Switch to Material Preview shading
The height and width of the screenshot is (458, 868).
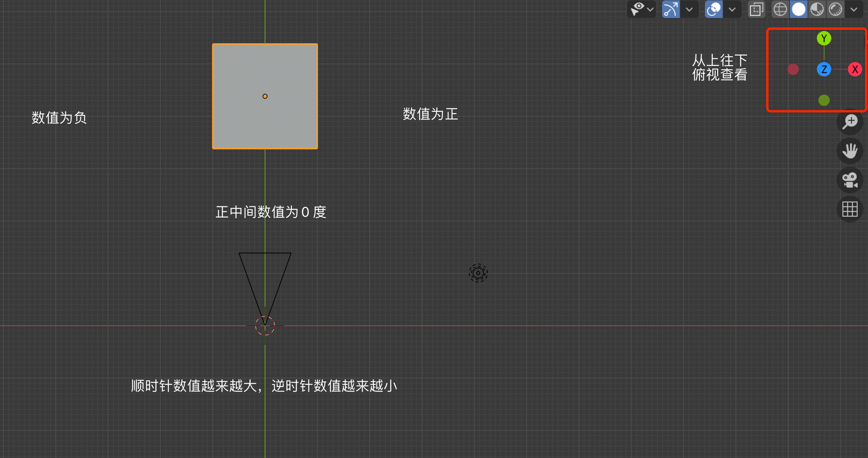pos(817,9)
